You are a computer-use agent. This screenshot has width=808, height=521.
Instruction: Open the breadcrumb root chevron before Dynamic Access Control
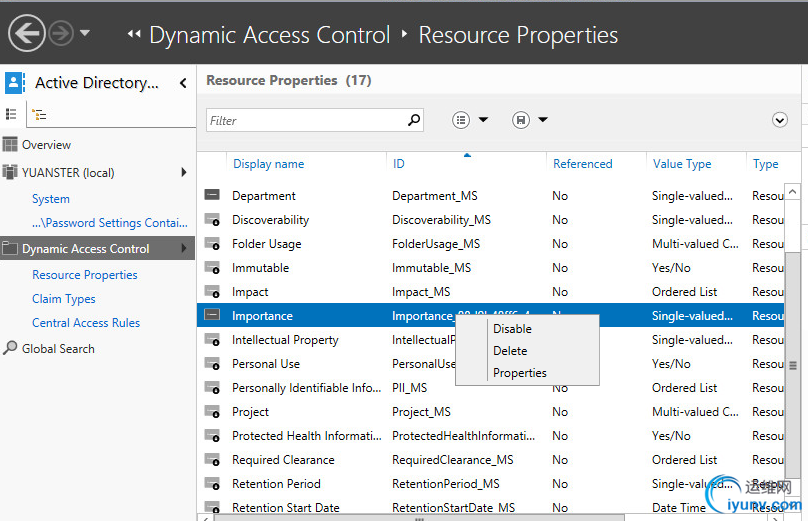click(134, 34)
